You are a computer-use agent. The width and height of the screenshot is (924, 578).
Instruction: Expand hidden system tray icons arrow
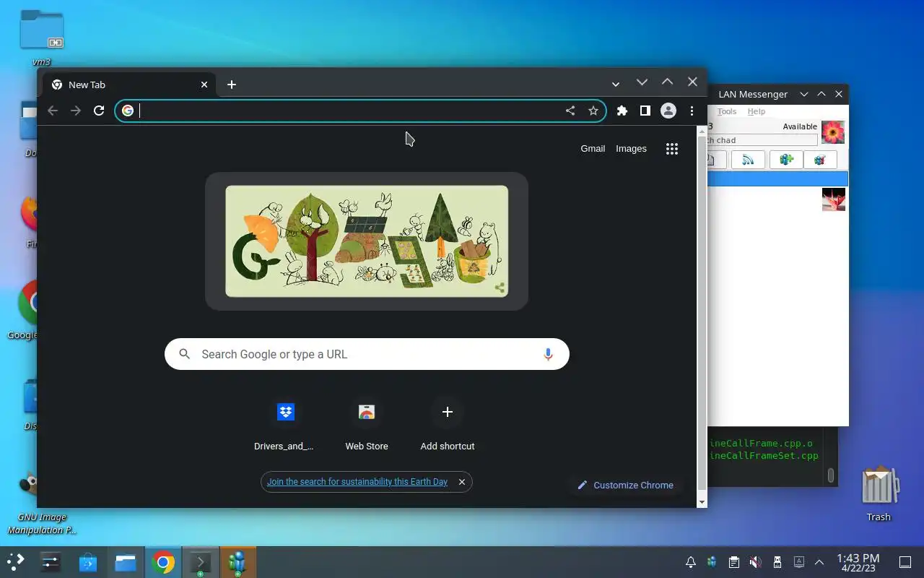click(x=819, y=562)
